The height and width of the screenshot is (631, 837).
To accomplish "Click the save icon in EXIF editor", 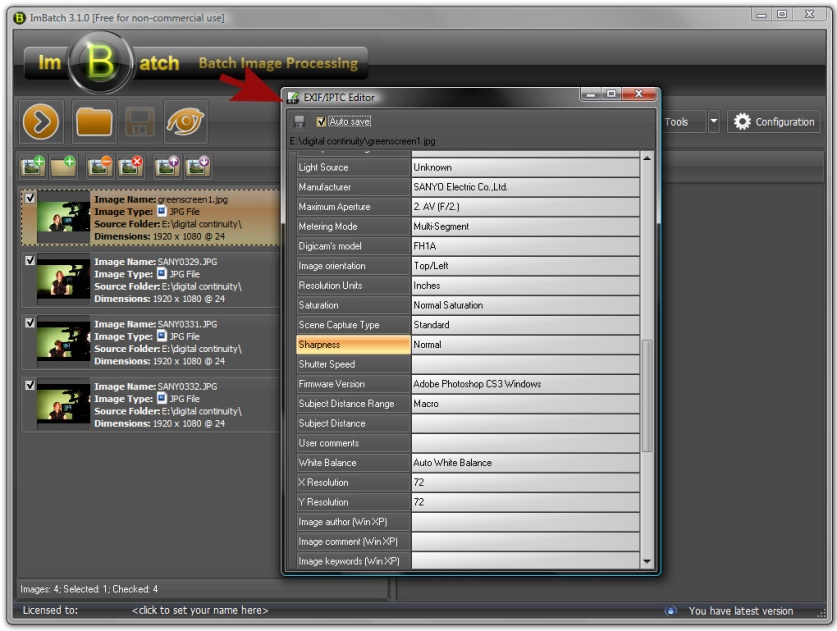I will (299, 122).
